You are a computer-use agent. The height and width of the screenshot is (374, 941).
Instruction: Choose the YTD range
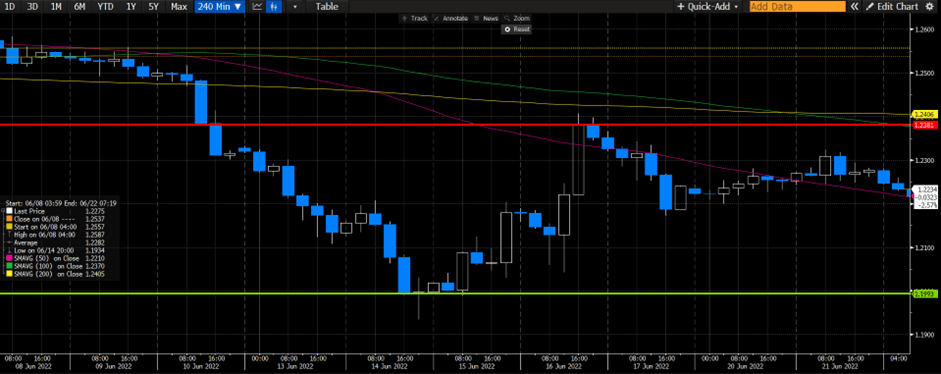pyautogui.click(x=106, y=7)
